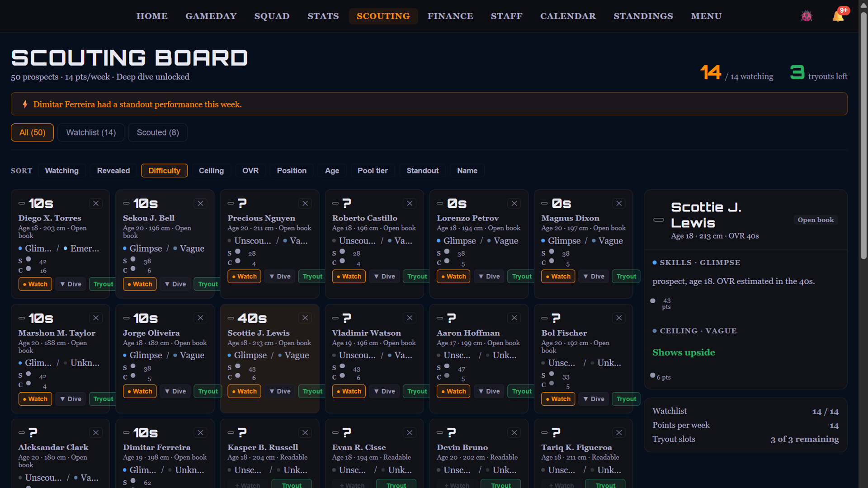This screenshot has width=868, height=488.
Task: Toggle Watch on Scottie J. Lewis card
Action: [x=244, y=391]
